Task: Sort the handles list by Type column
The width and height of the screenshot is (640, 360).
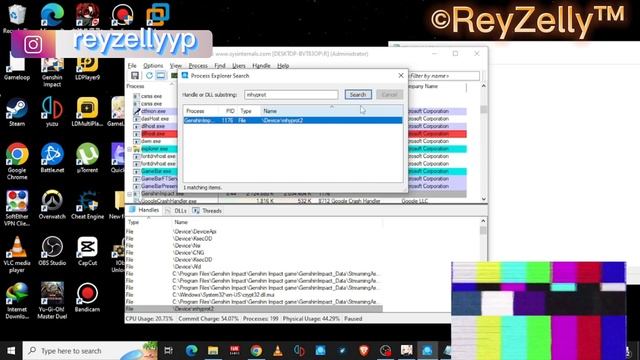Action: click(149, 222)
